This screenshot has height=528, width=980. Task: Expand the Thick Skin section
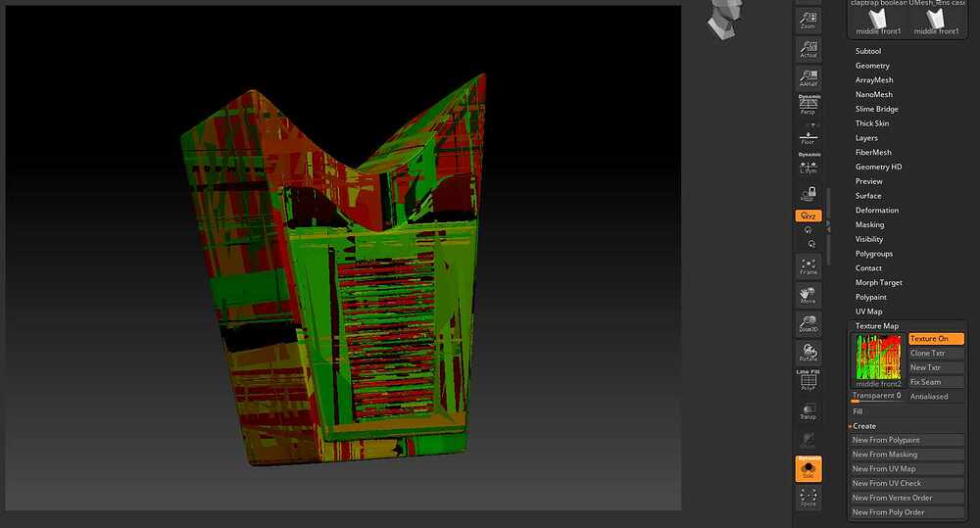coord(872,123)
